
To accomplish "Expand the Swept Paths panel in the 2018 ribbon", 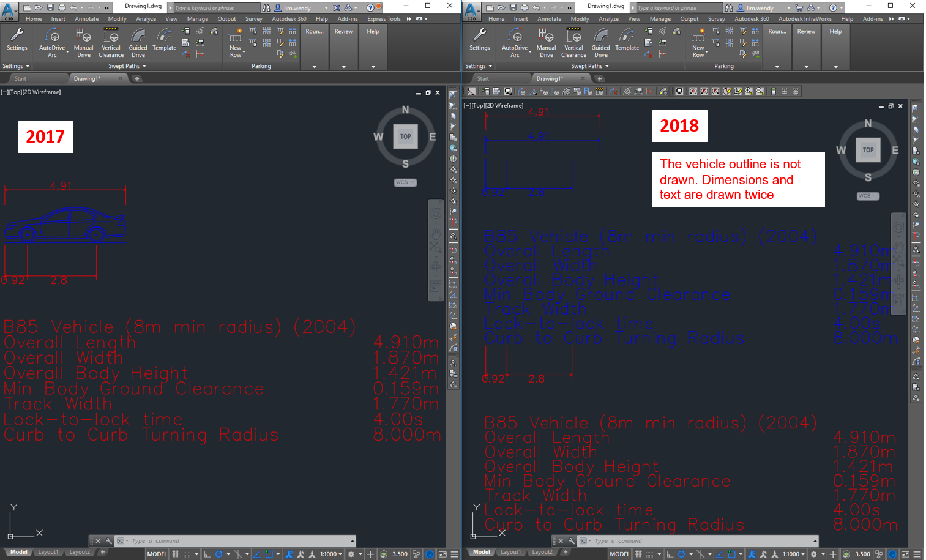I will coord(590,66).
